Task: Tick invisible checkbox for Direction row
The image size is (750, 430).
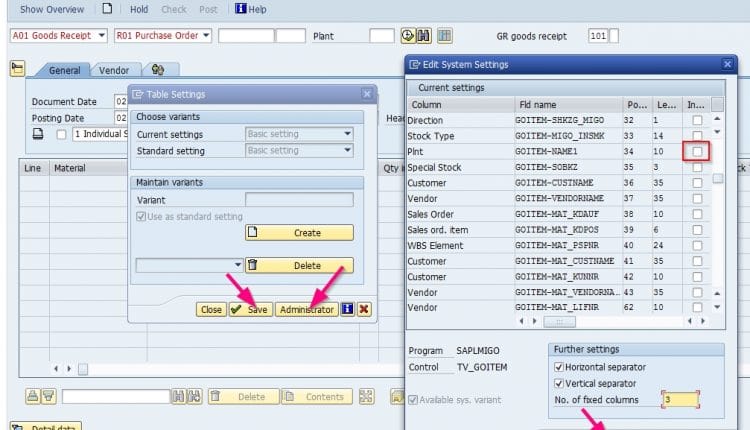Action: coord(697,120)
